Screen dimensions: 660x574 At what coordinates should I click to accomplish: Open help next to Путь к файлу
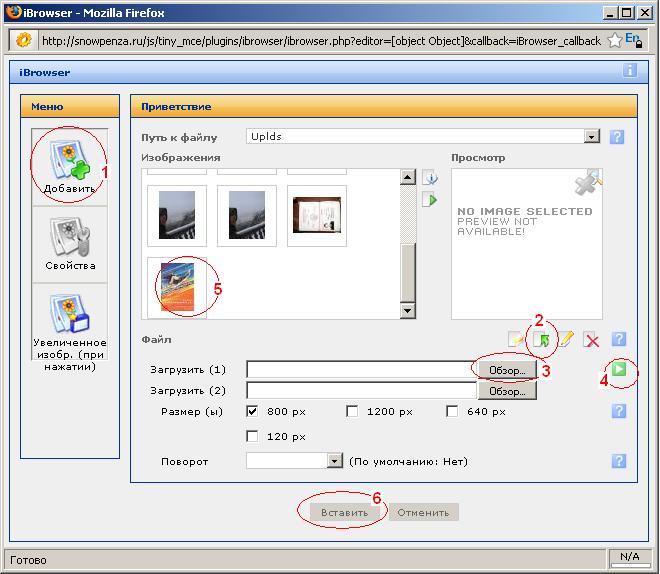pyautogui.click(x=617, y=137)
